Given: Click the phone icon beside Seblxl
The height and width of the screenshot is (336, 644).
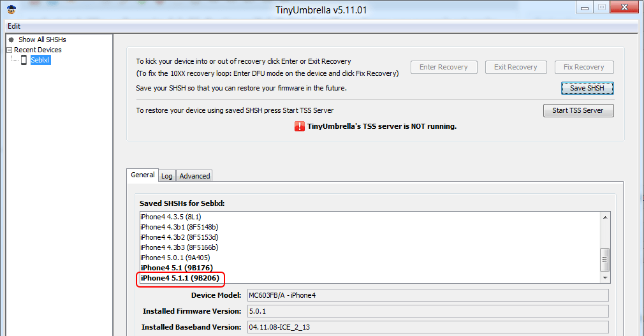Looking at the screenshot, I should point(24,60).
